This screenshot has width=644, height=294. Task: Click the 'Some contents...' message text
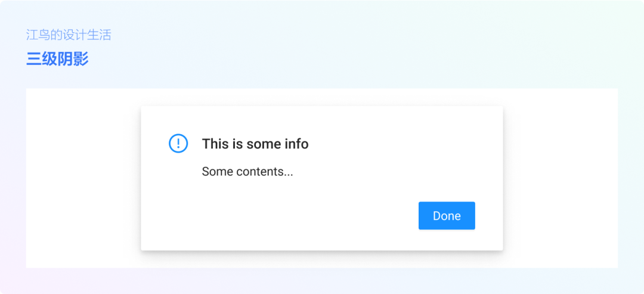pyautogui.click(x=247, y=172)
